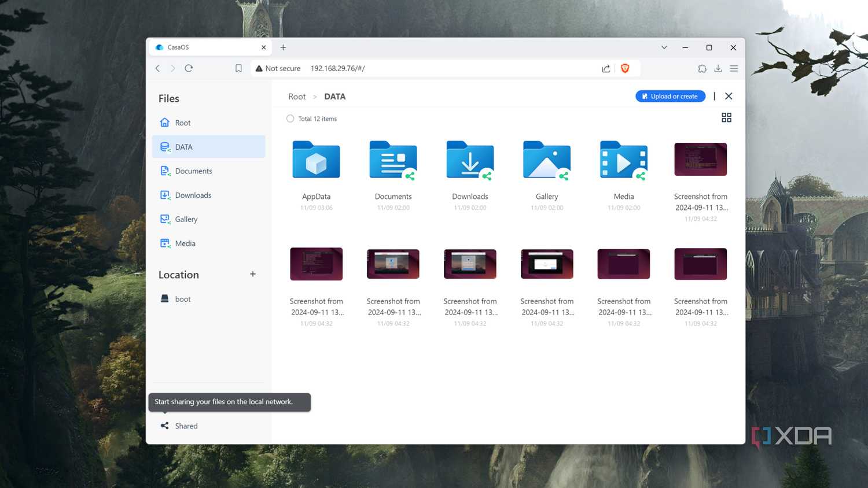Expand the tab search dropdown chevron
868x488 pixels.
click(x=664, y=47)
